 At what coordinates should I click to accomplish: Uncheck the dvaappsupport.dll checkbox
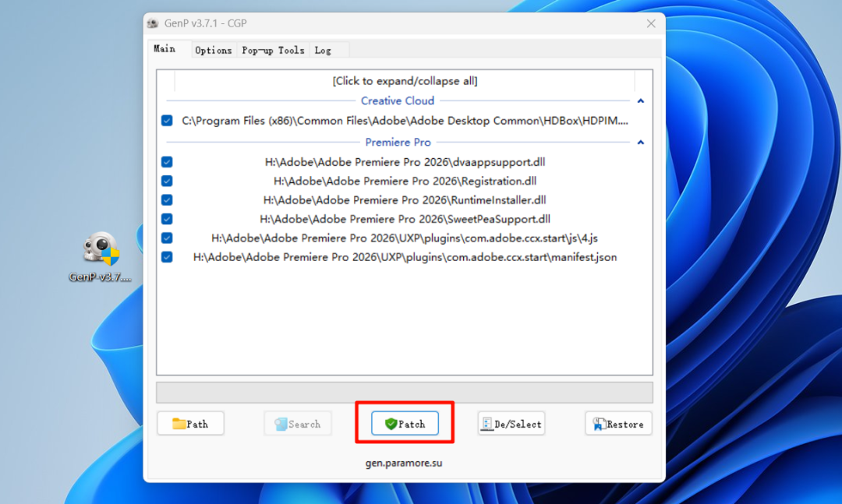[x=167, y=162]
